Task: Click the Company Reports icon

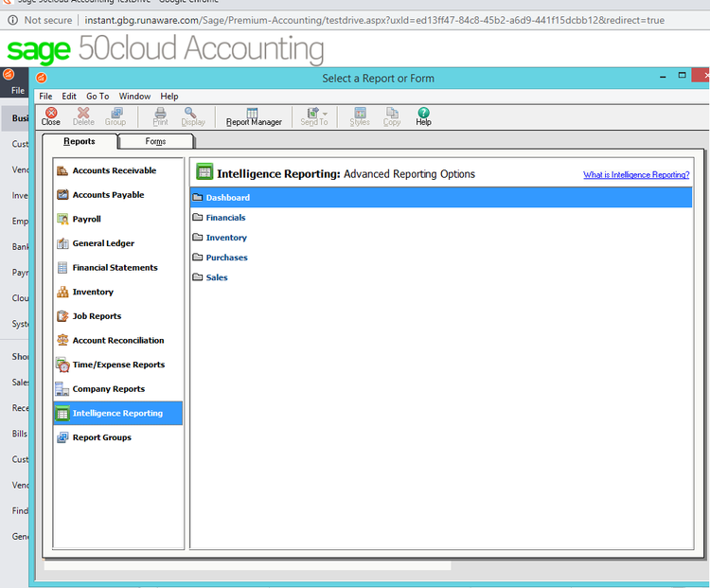Action: pos(62,389)
